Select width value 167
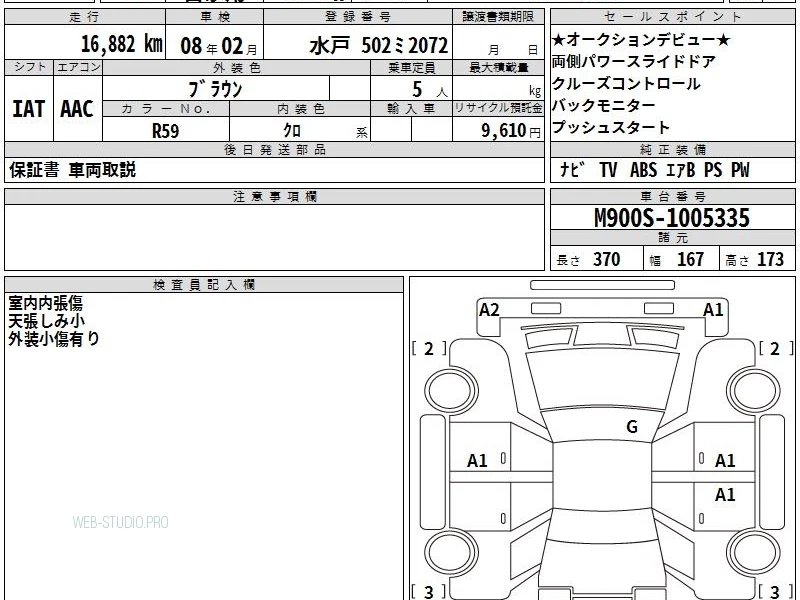The image size is (800, 600). point(690,260)
